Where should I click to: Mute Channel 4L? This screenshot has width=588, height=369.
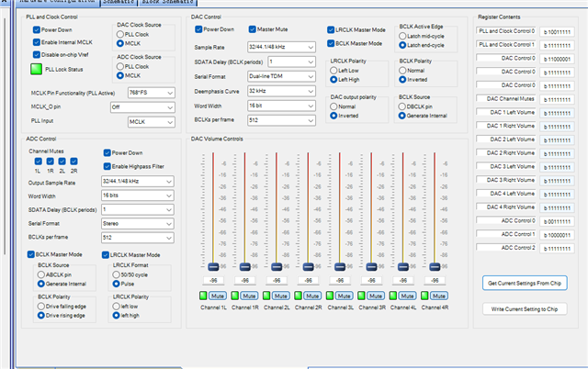tap(407, 296)
